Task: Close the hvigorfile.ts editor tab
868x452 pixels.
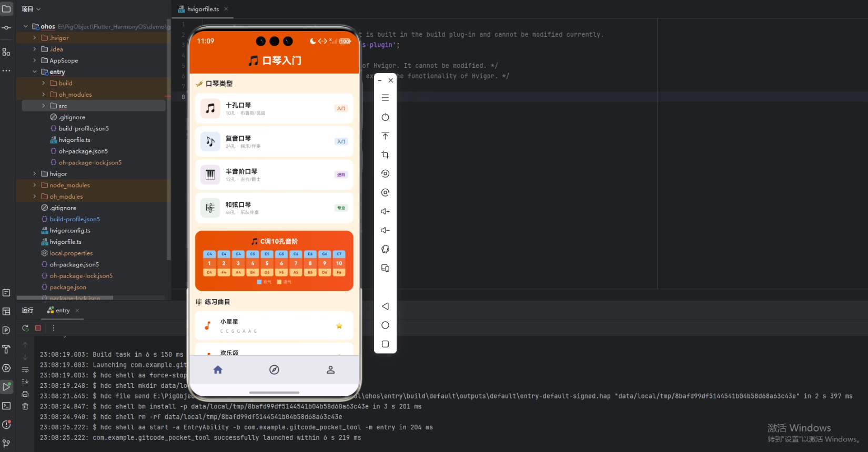Action: pyautogui.click(x=226, y=9)
